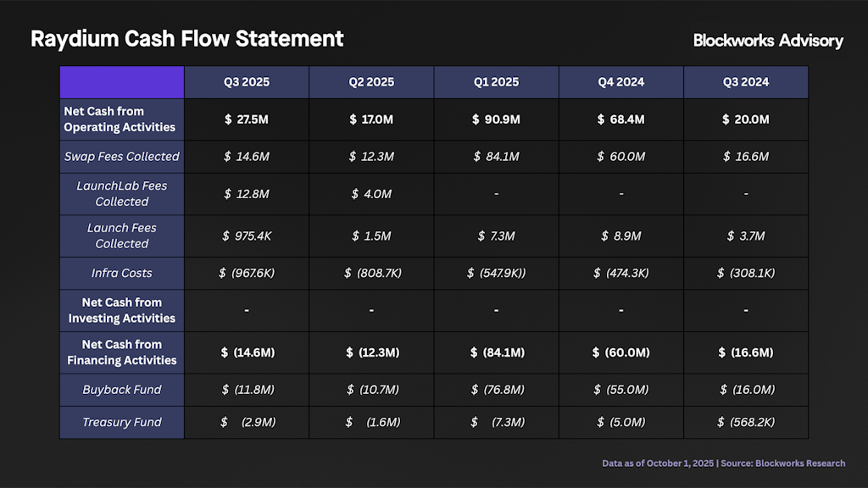
Task: Click the Infra Costs row label
Action: 122,273
